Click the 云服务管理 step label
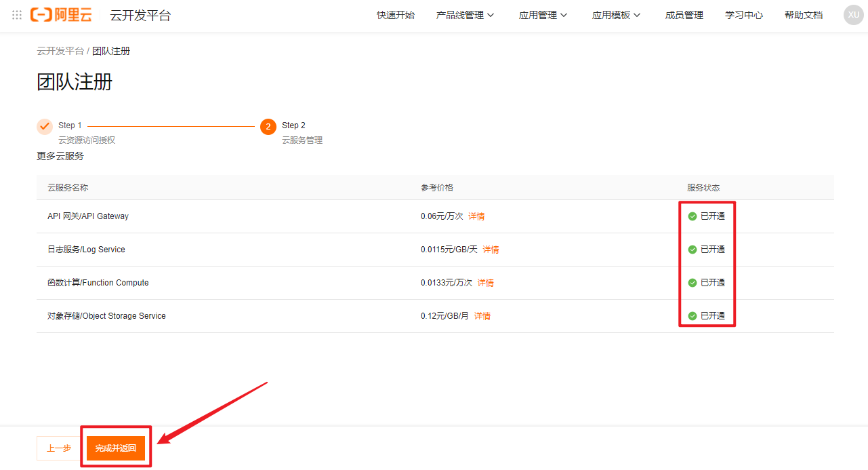 tap(302, 140)
